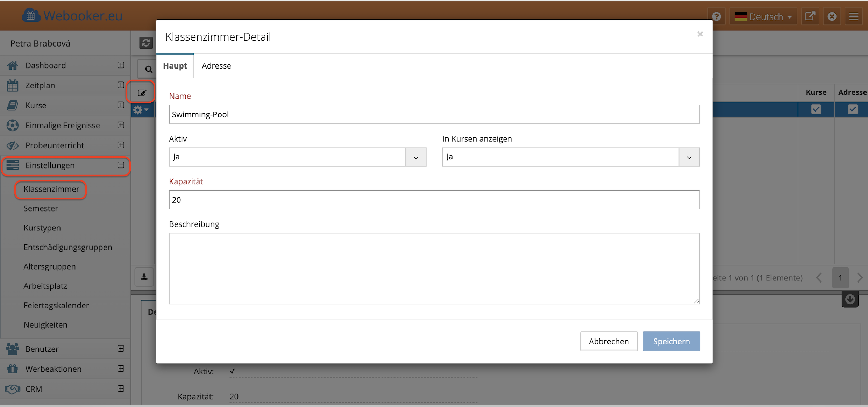868x407 pixels.
Task: Click the edit pencil icon button
Action: pos(142,93)
